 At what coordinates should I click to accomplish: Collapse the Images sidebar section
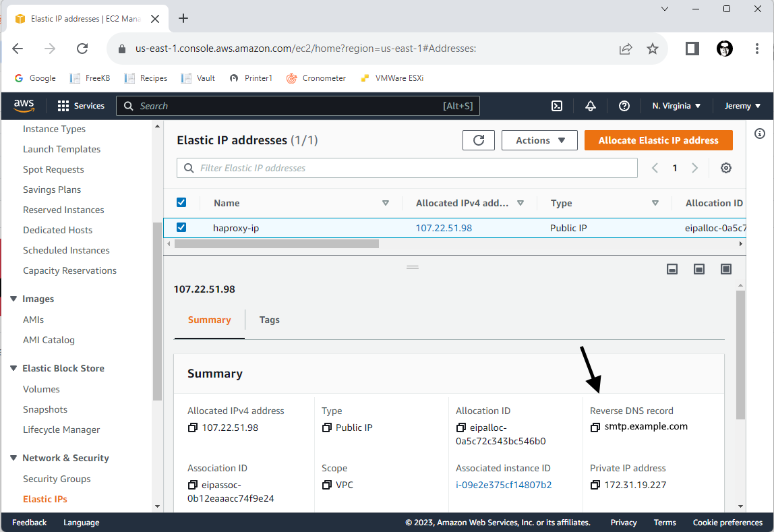13,299
